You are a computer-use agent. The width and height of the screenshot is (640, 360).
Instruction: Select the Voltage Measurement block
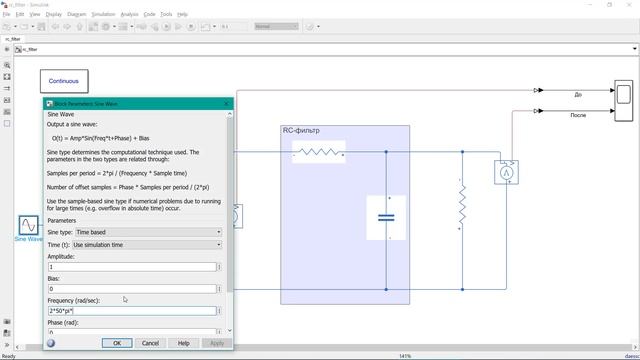507,172
